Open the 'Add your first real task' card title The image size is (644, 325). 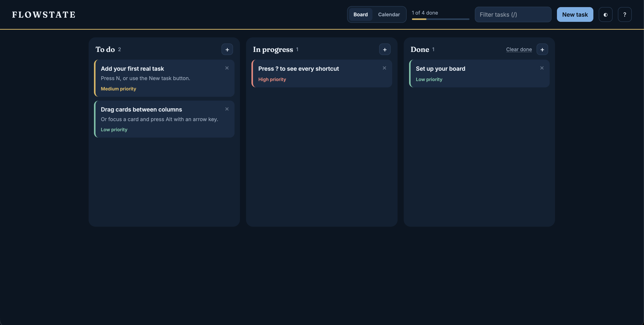click(x=132, y=69)
